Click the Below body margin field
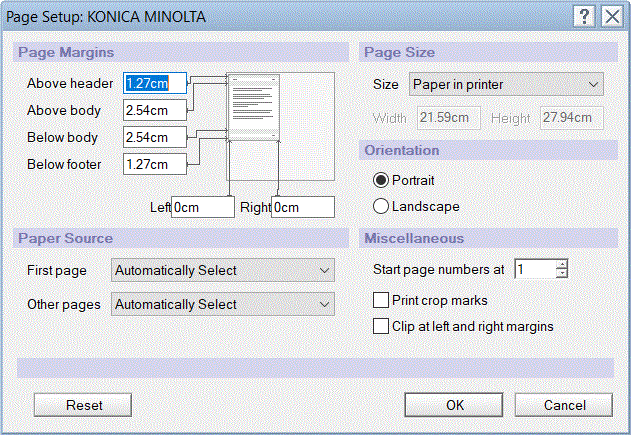The image size is (631, 435). pyautogui.click(x=155, y=137)
